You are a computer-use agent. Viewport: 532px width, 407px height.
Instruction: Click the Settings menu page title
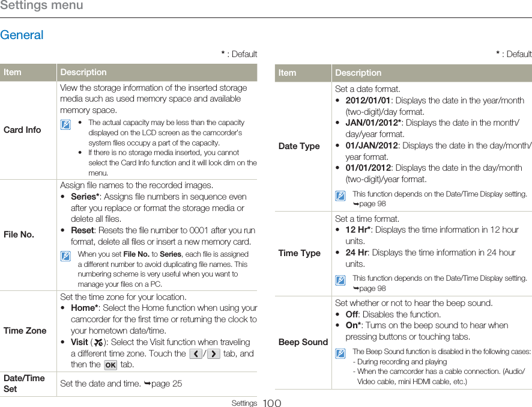tap(41, 5)
